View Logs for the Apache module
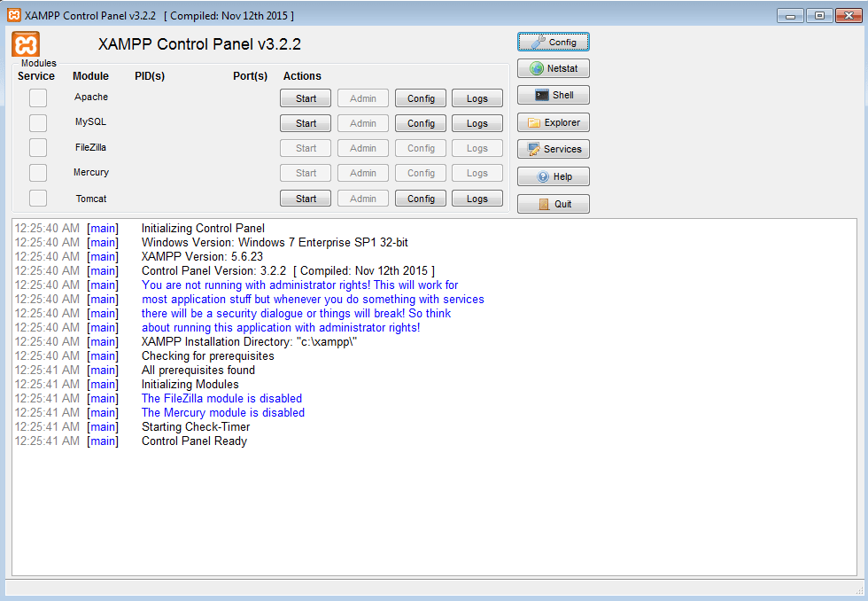Viewport: 868px width, 601px height. (x=477, y=98)
